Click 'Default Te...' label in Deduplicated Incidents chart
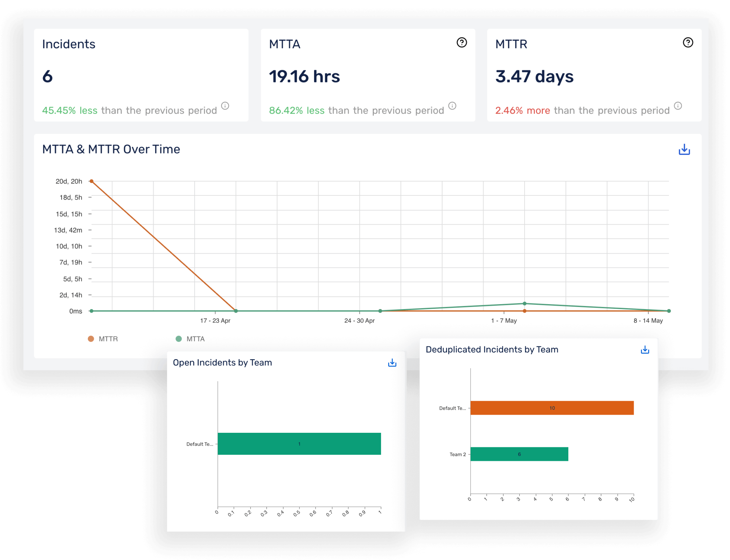The height and width of the screenshot is (560, 730). (452, 408)
